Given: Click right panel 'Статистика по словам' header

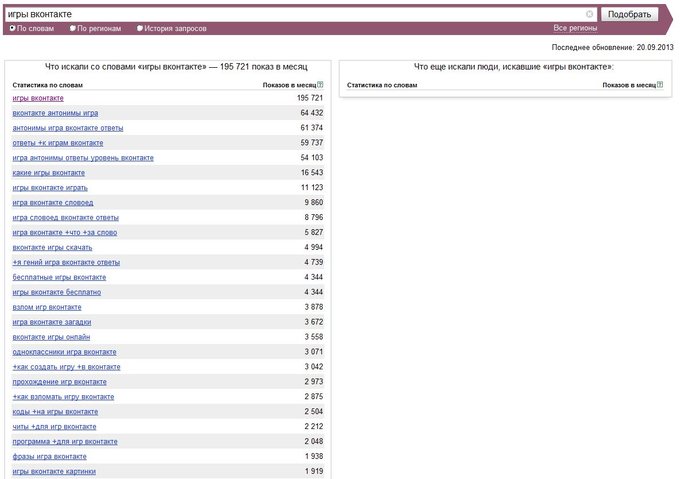Looking at the screenshot, I should (x=382, y=85).
